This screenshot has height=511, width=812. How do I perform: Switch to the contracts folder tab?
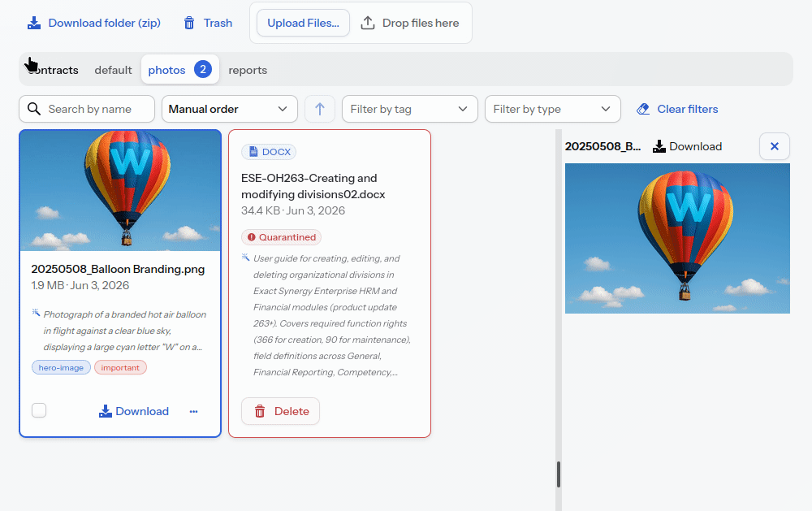pos(52,70)
